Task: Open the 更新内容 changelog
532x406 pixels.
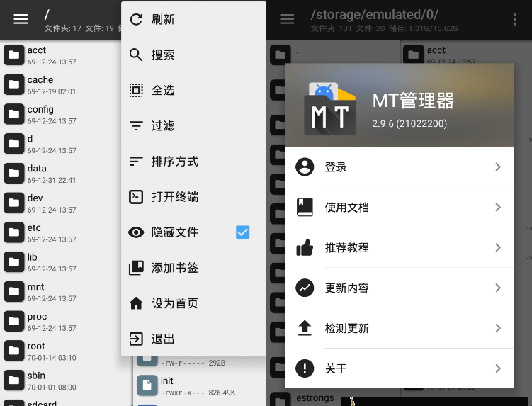Action: [400, 288]
